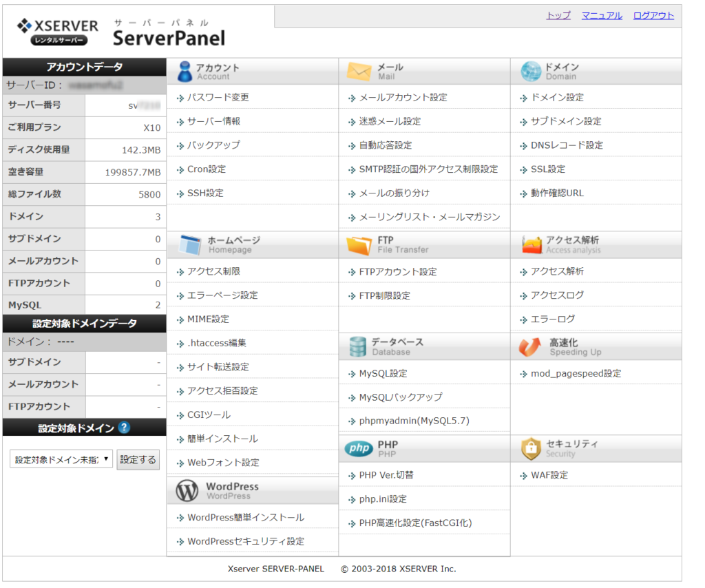Open CGIツール
The height and width of the screenshot is (588, 705).
coord(209,414)
